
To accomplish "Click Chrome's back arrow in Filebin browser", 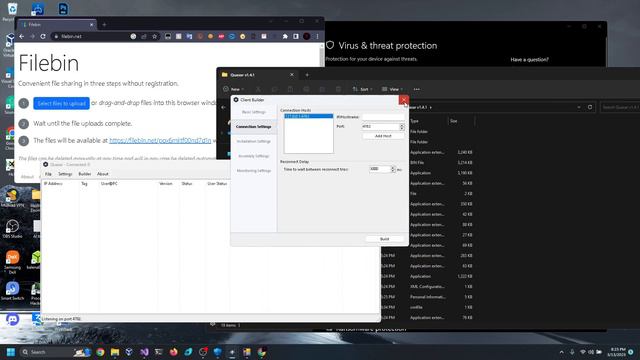I will 22,36.
